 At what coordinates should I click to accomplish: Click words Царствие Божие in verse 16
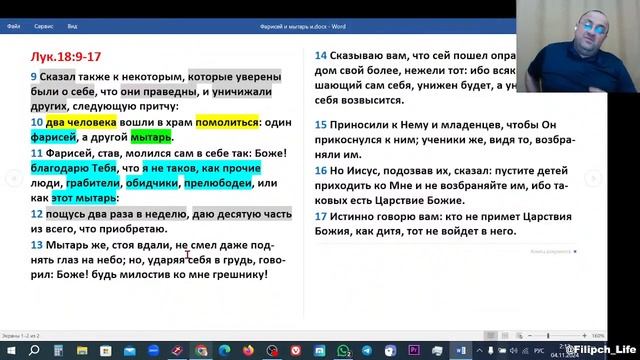coord(418,200)
